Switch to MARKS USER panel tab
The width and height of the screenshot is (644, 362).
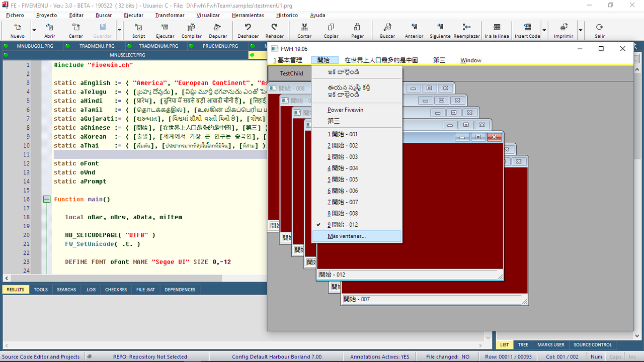[x=551, y=345]
